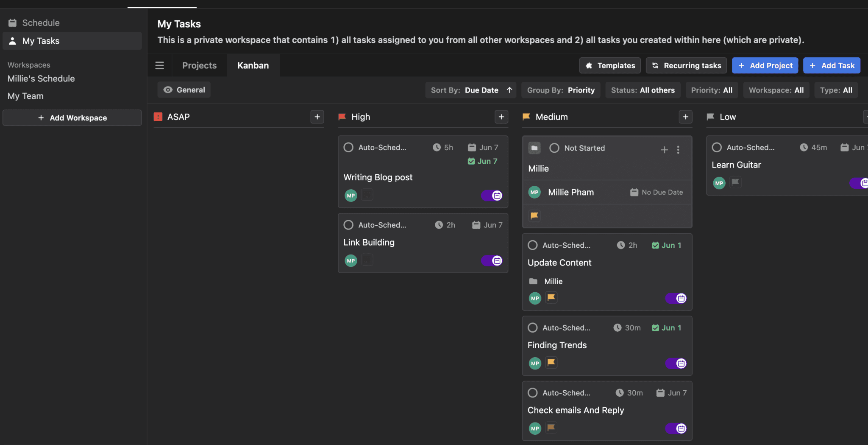Click the yellow flag icon on Update Content
Viewport: 868px width, 445px height.
click(x=551, y=298)
